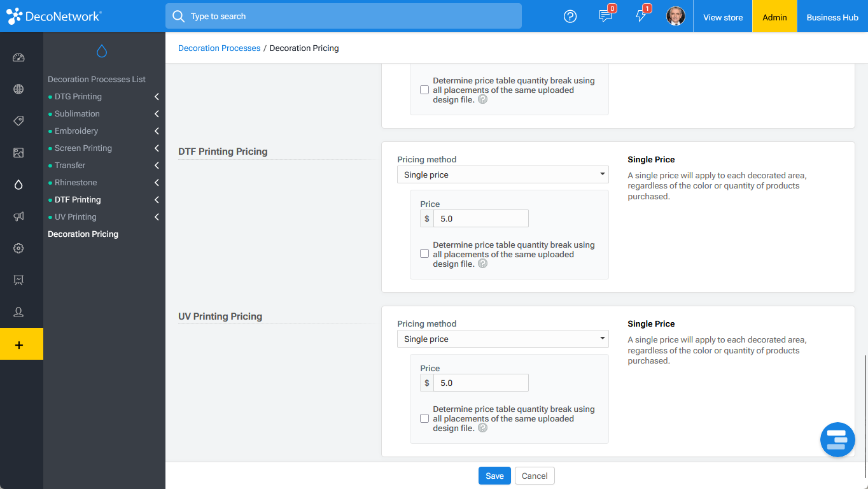Open the help question mark icon
The height and width of the screenshot is (489, 868).
(570, 17)
